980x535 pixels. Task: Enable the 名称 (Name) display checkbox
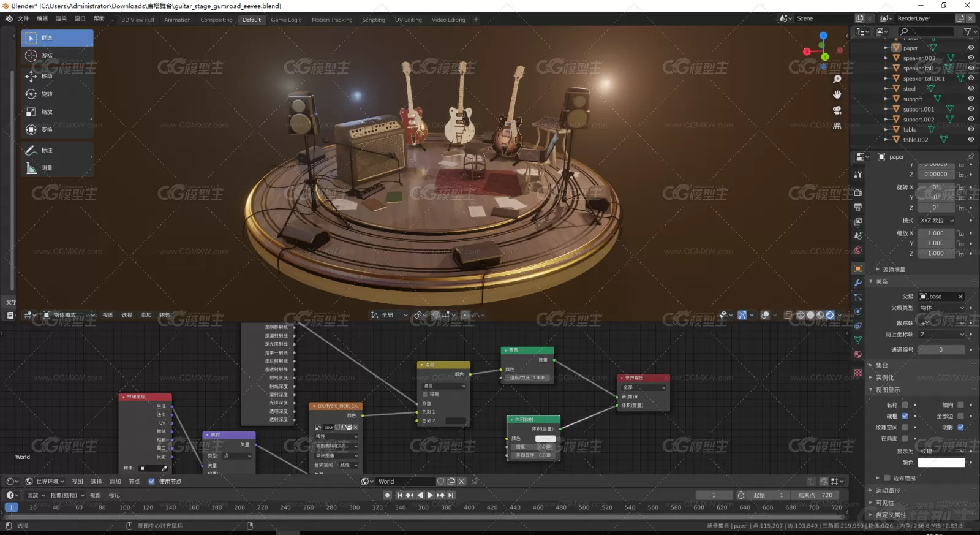tap(905, 404)
